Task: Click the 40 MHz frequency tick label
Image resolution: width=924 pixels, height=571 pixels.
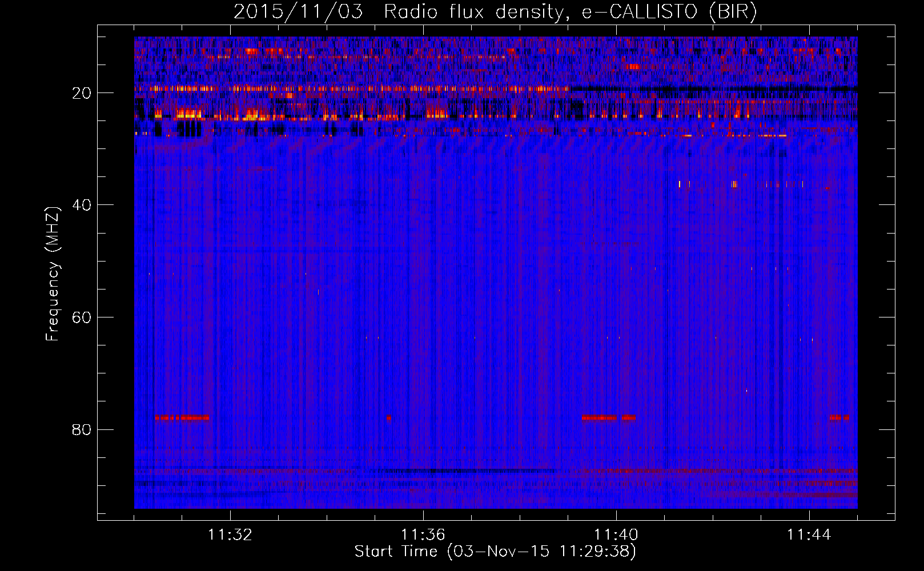Action: coord(82,205)
